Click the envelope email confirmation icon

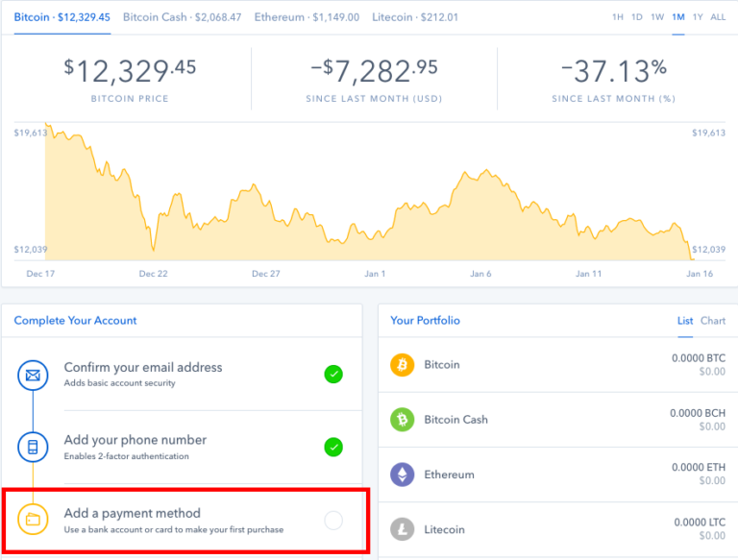click(33, 375)
